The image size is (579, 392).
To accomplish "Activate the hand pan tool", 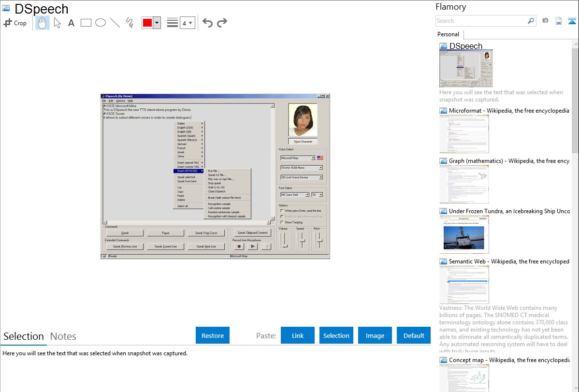I will 43,23.
